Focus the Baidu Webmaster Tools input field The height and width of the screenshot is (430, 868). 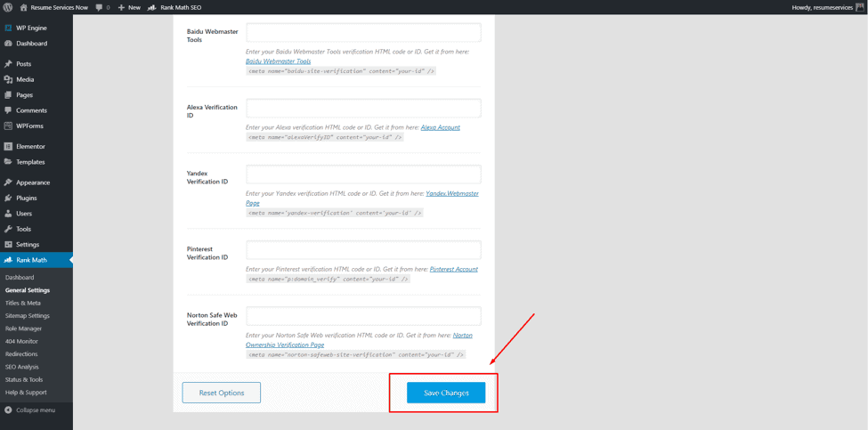[x=364, y=32]
